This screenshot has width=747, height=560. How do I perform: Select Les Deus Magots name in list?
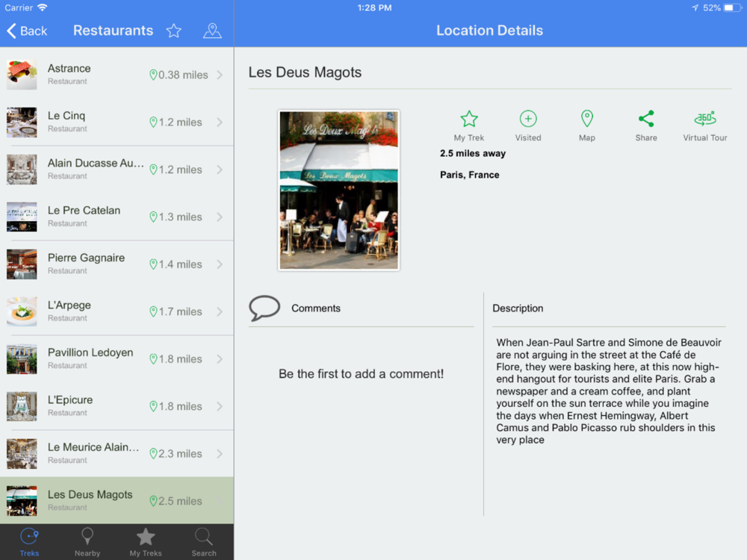[90, 495]
